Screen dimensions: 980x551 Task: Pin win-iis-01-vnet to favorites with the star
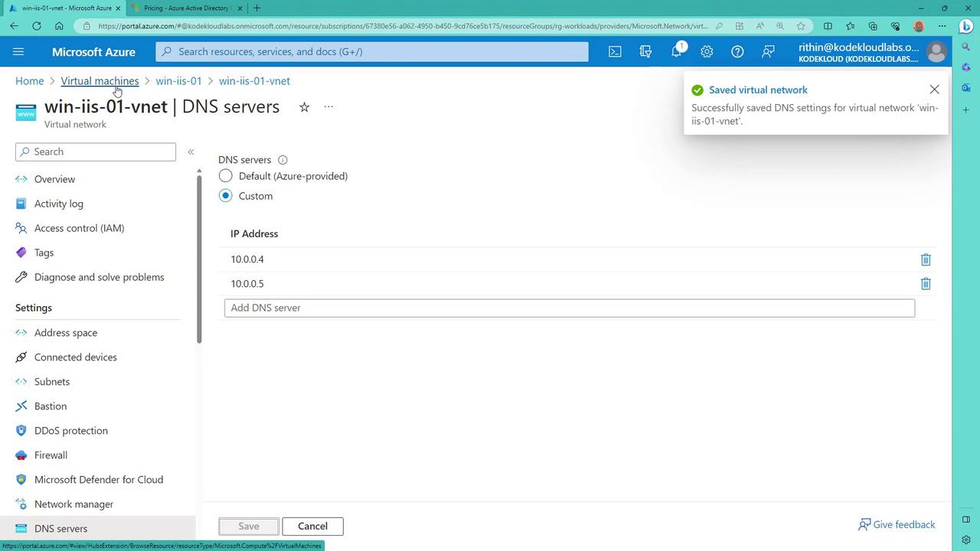[304, 107]
